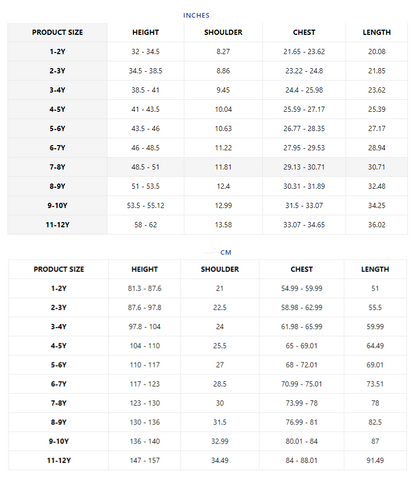Click the 91.49 length cell

[x=375, y=460]
